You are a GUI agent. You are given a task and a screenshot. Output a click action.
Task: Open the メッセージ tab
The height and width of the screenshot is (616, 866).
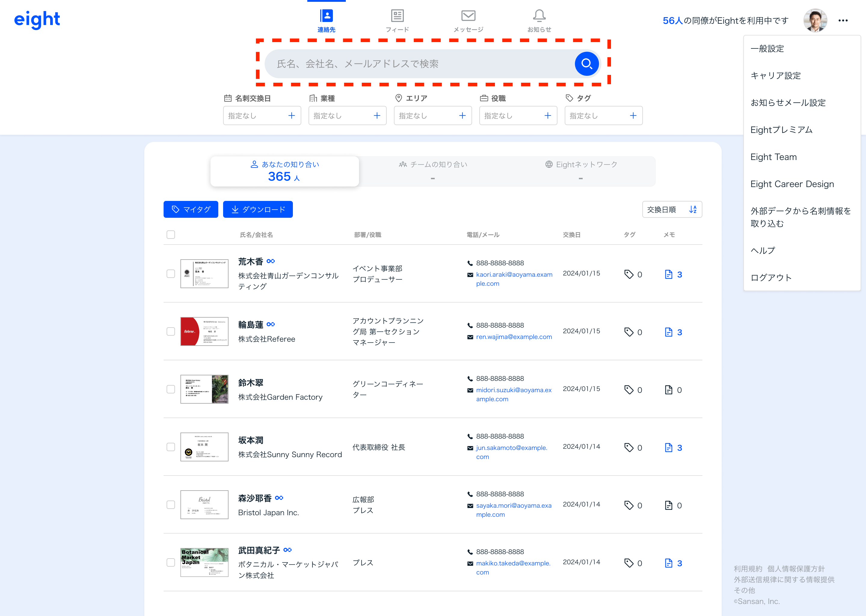click(x=468, y=21)
